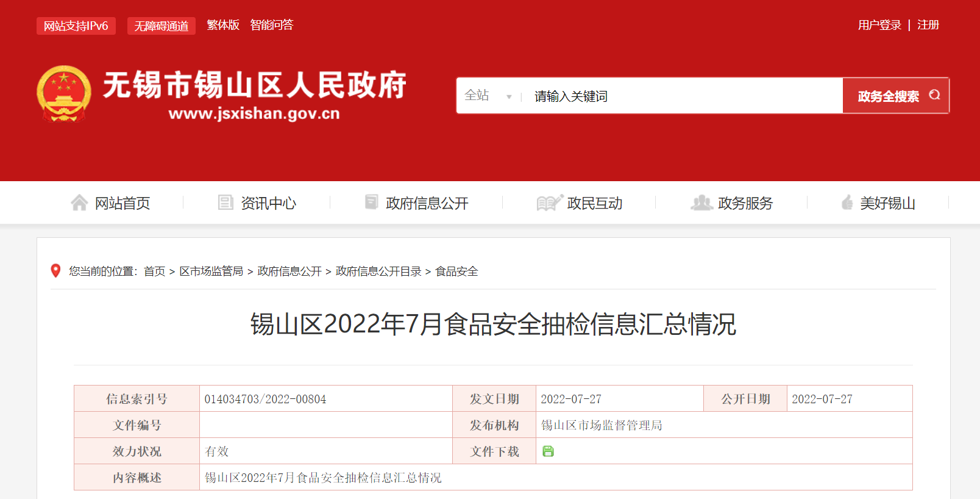Open the 用户登录 login link
Viewport: 980px width, 499px height.
tap(879, 25)
